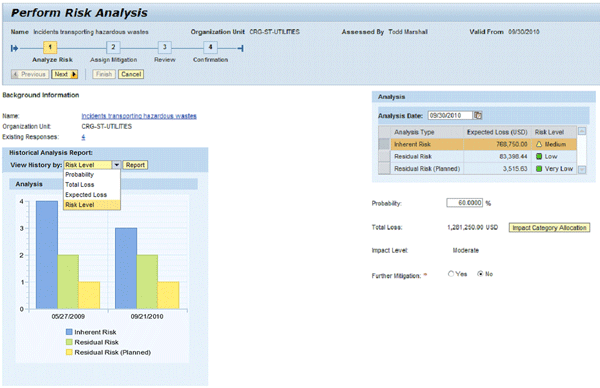Image resolution: width=600 pixels, height=388 pixels.
Task: Open the Analysis Date calendar picker icon
Action: [478, 115]
